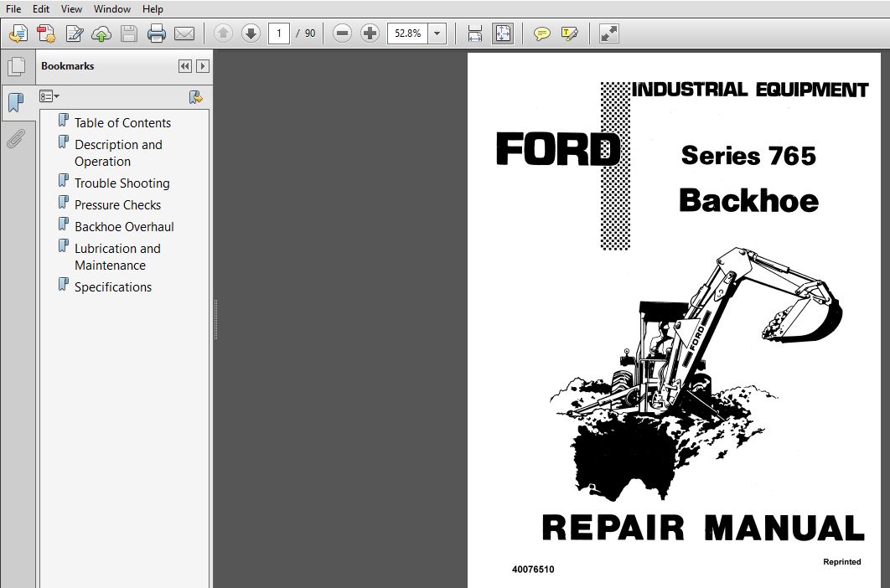Click the Open file toolbar icon
The height and width of the screenshot is (588, 890).
coord(18,34)
